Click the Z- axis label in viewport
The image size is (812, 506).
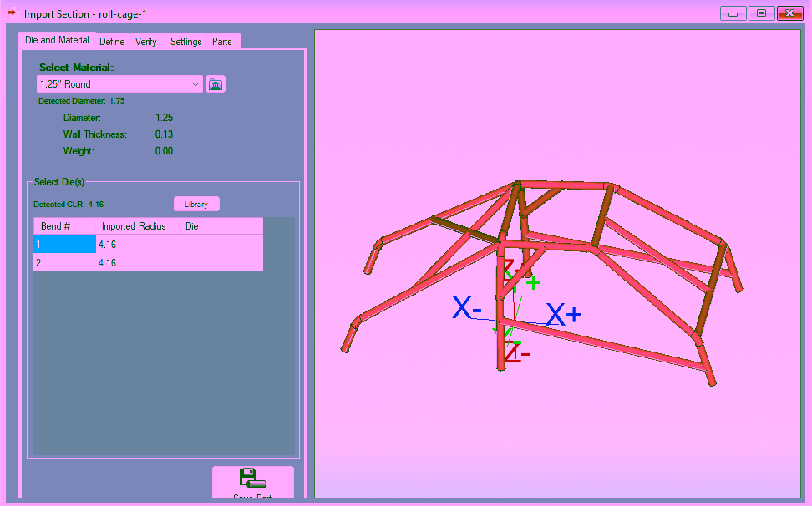pos(517,353)
